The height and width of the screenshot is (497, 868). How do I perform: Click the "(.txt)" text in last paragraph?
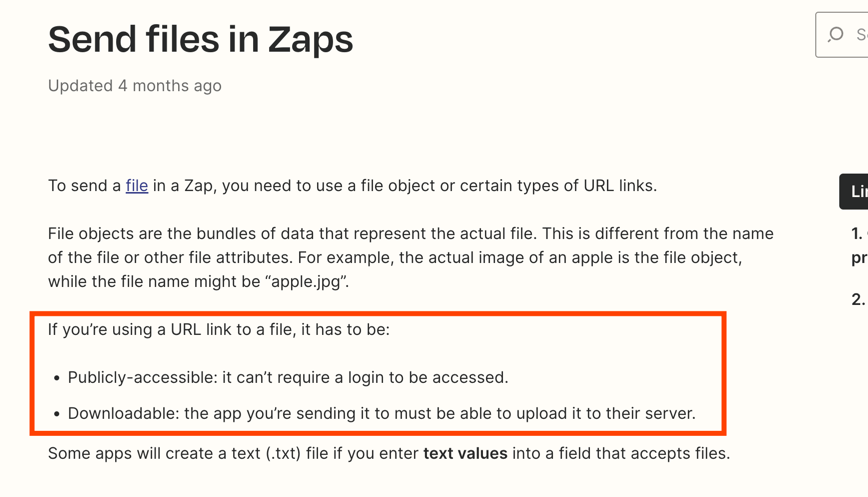click(x=283, y=453)
